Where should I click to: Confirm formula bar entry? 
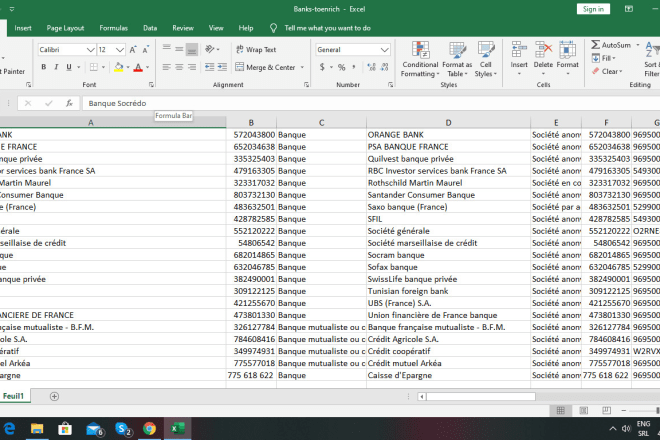(x=49, y=103)
